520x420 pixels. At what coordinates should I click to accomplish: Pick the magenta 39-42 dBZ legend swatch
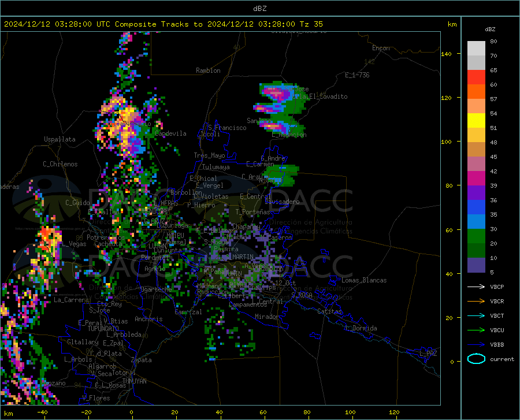476,179
